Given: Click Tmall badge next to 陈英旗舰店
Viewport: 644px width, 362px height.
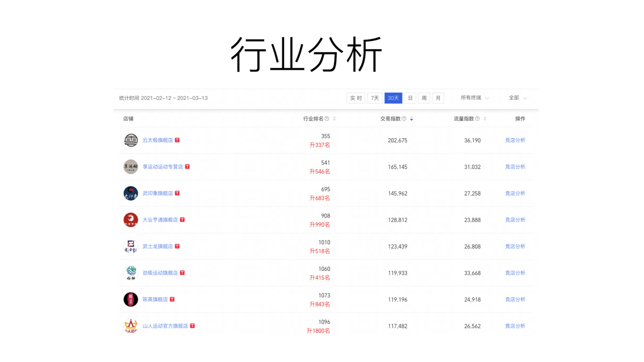Looking at the screenshot, I should [x=172, y=299].
